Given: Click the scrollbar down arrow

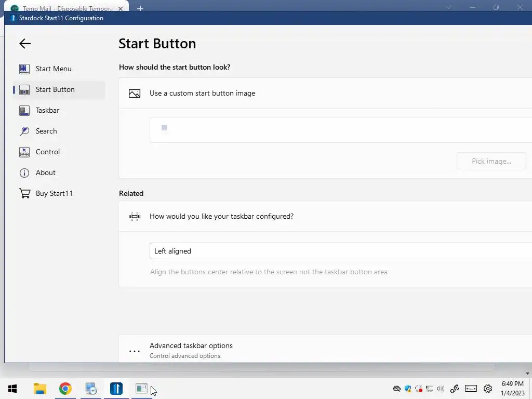Looking at the screenshot, I should [x=528, y=374].
